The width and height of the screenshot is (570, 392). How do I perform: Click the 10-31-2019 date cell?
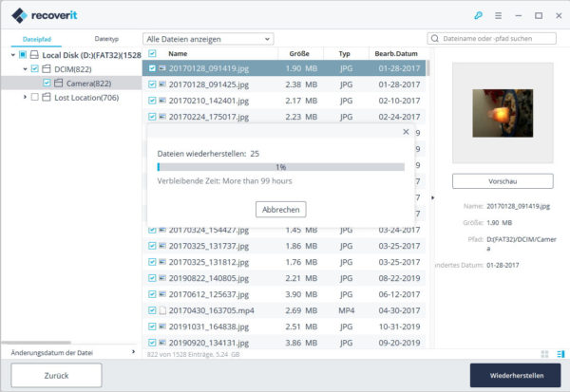[399, 327]
